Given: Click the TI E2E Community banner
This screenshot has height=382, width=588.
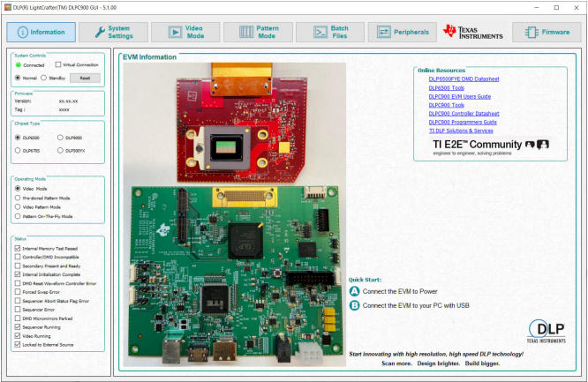Looking at the screenshot, I should pos(491,147).
